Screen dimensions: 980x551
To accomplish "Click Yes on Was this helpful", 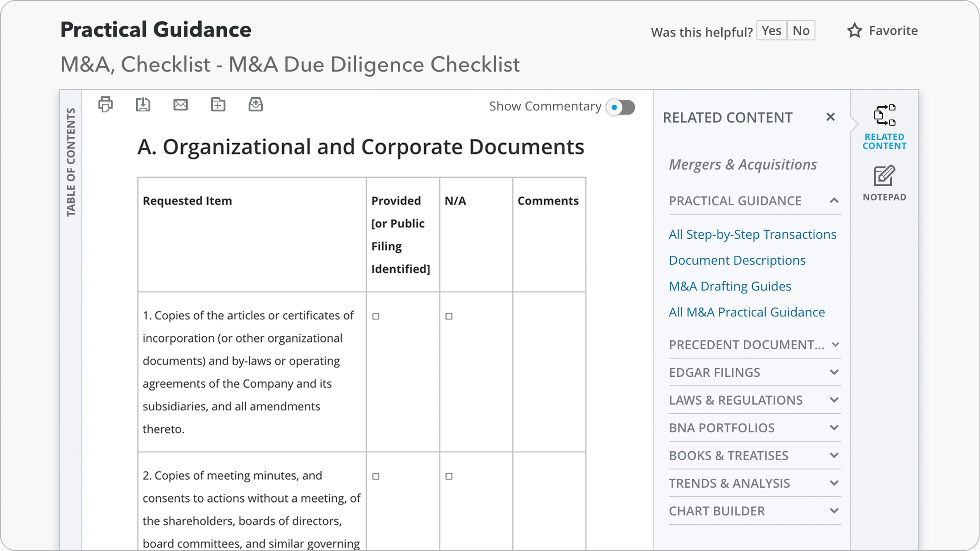I will coord(771,30).
